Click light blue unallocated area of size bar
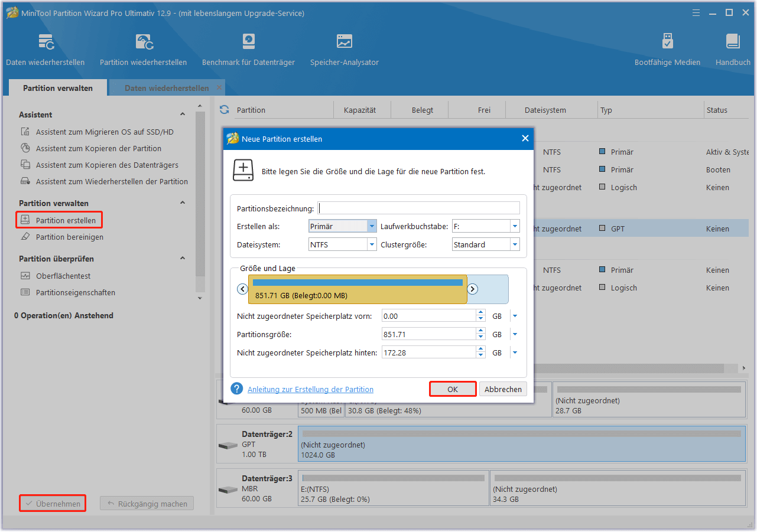757x532 pixels. (x=488, y=289)
